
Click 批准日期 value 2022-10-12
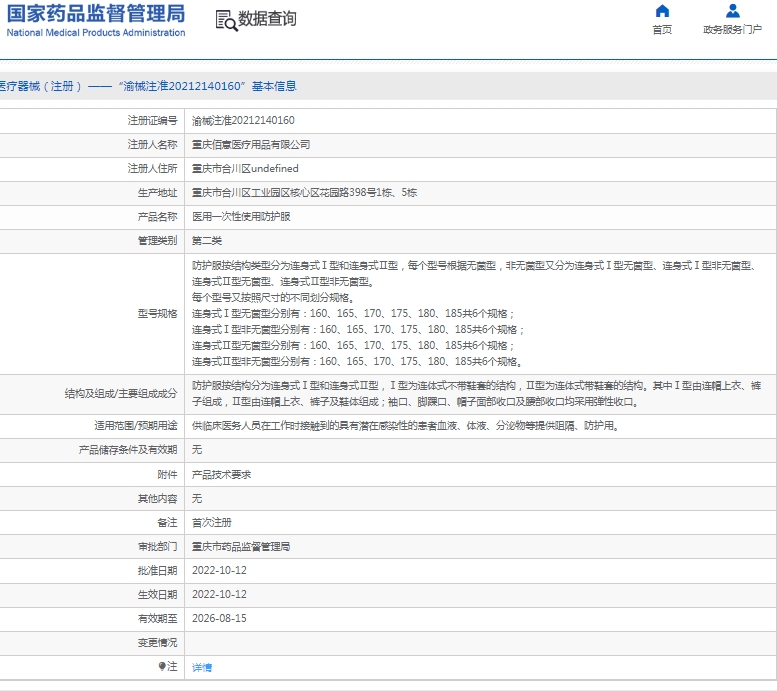(x=219, y=571)
